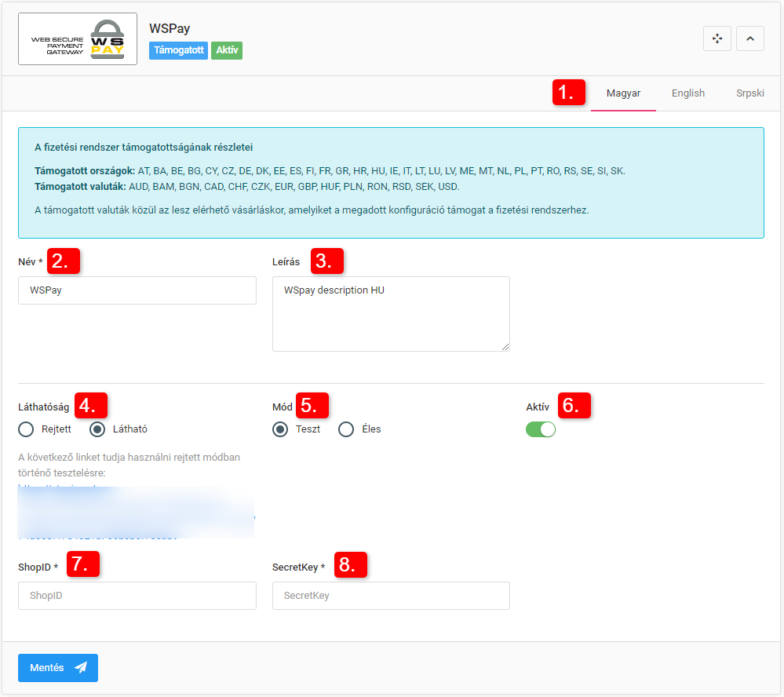Click the WSPay payment gateway logo
This screenshot has width=784, height=697.
pyautogui.click(x=78, y=38)
